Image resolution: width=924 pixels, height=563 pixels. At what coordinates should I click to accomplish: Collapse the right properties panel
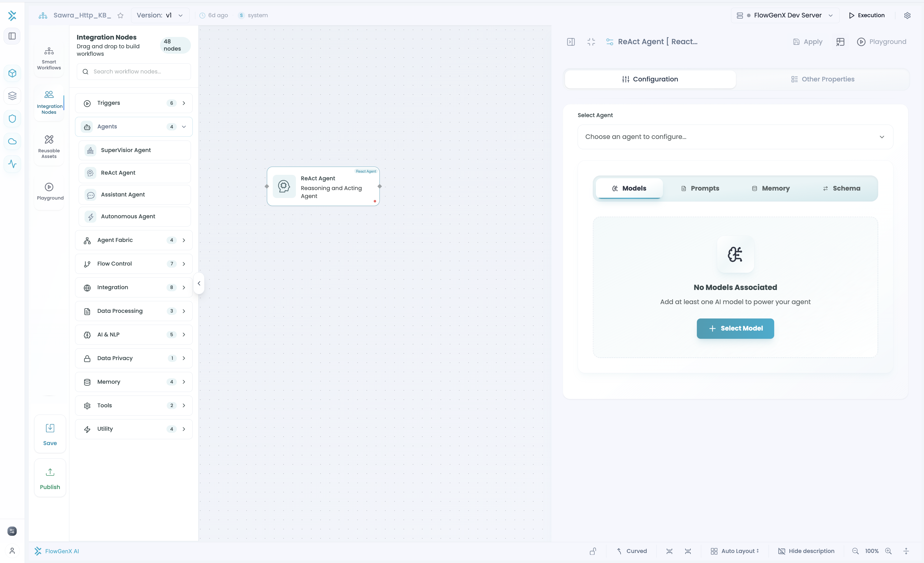pos(571,42)
